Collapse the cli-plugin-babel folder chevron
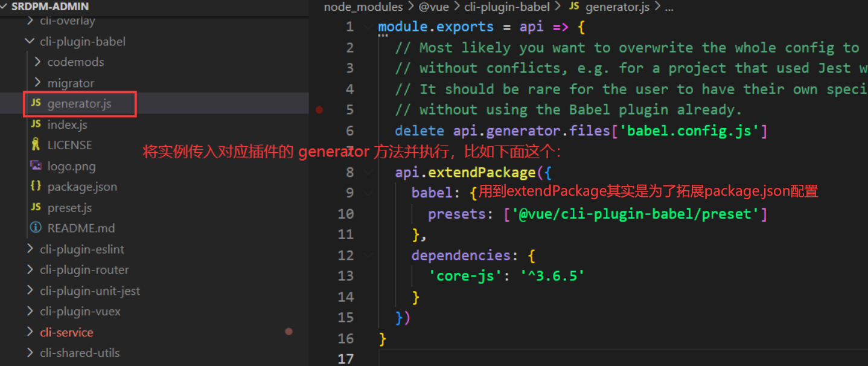 click(x=30, y=42)
